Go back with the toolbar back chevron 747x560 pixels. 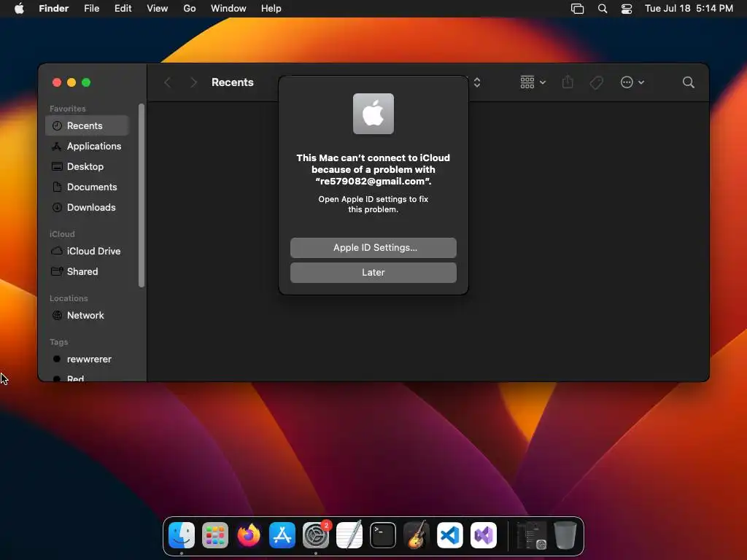168,82
